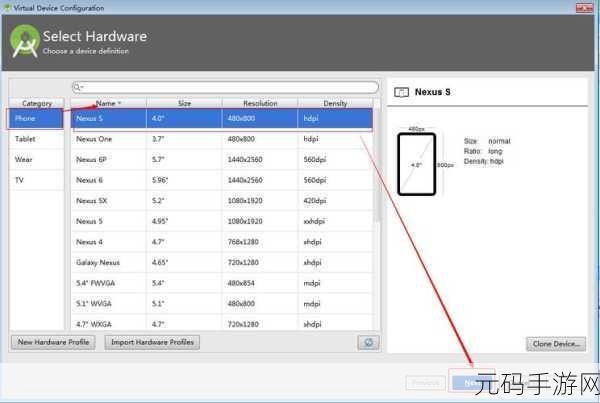Select the Phone category
This screenshot has width=600, height=403.
(36, 119)
